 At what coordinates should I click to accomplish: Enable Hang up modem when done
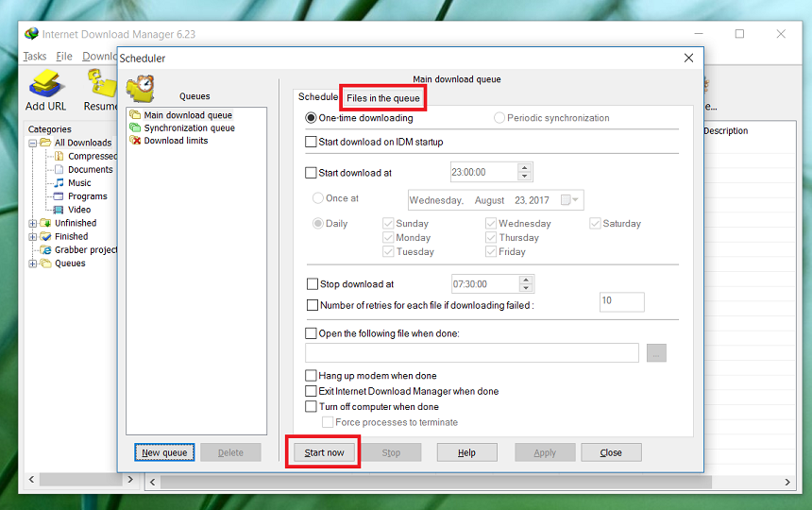[311, 375]
